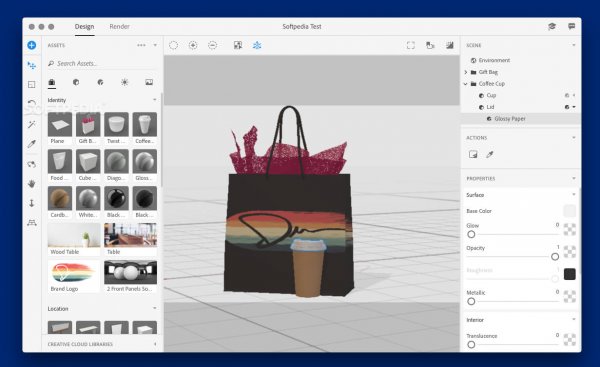
Task: Open the feedback speech-bubble icon
Action: (572, 26)
